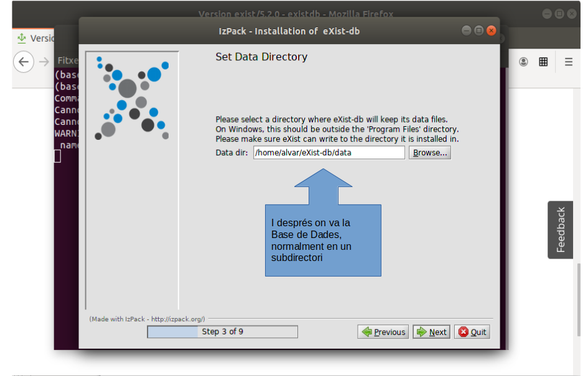588x376 pixels.
Task: Click the Next button in the installer
Action: click(x=432, y=332)
